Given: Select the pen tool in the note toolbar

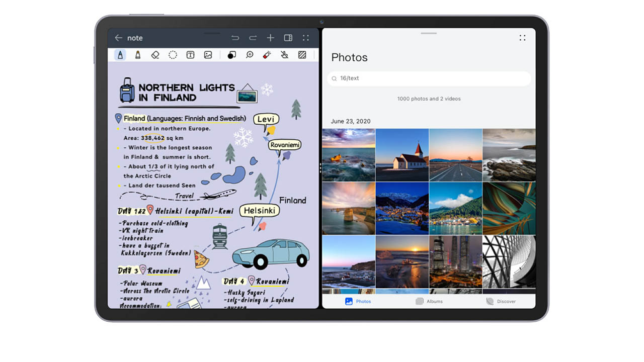Looking at the screenshot, I should tap(120, 55).
